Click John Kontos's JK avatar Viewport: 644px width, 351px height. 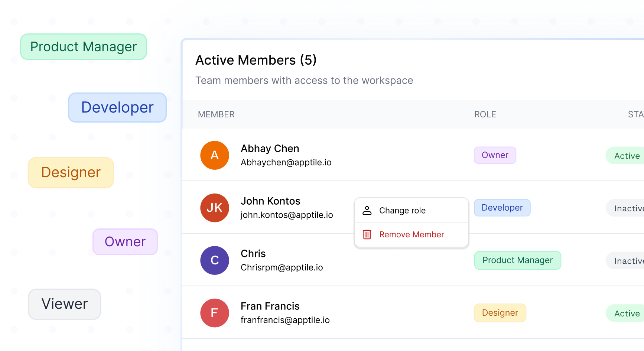[215, 208]
